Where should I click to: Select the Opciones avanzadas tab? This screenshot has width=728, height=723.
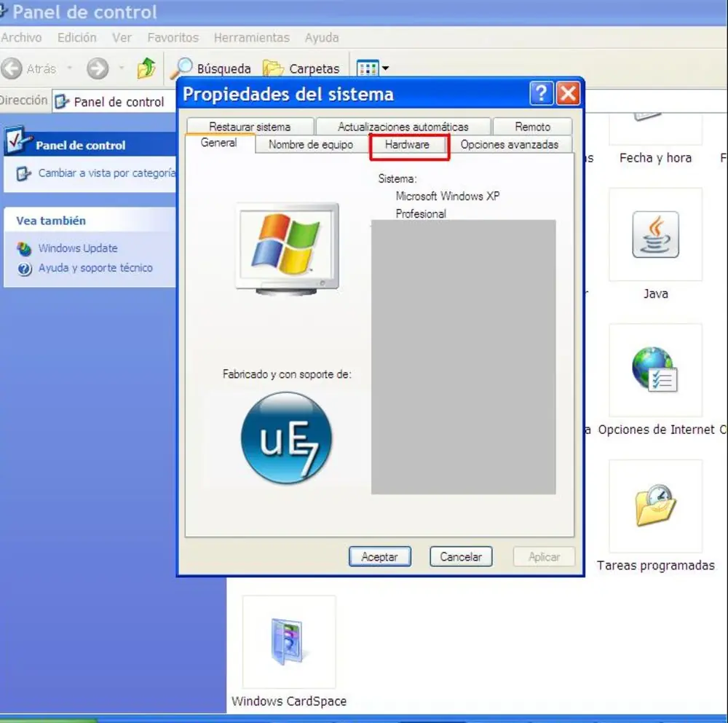coord(510,145)
